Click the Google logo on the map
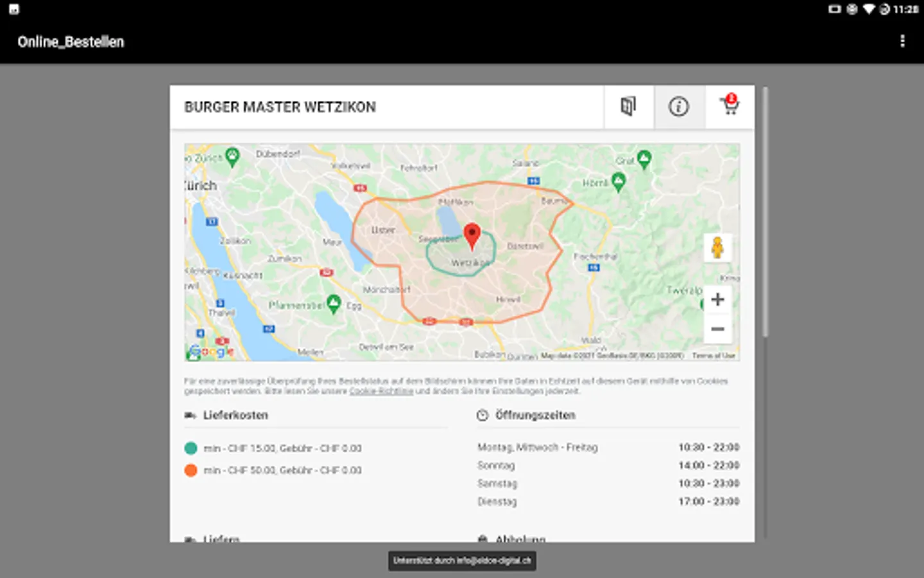Viewport: 924px width, 578px height. pos(211,351)
